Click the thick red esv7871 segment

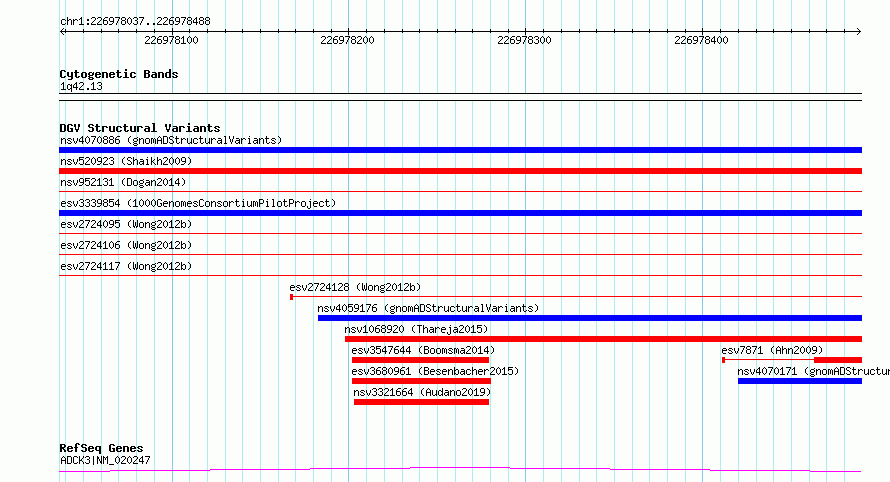(x=838, y=360)
